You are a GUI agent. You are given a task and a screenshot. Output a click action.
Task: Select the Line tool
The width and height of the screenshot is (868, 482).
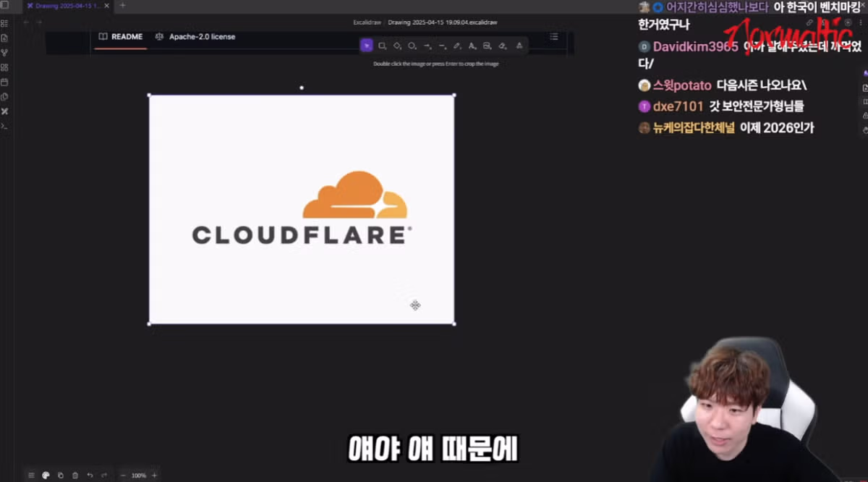[x=442, y=46]
